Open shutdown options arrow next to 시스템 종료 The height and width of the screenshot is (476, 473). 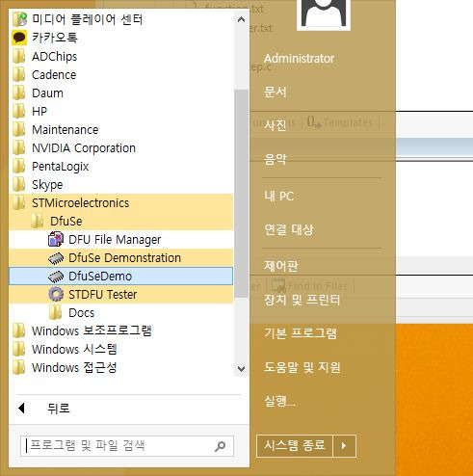pyautogui.click(x=344, y=446)
